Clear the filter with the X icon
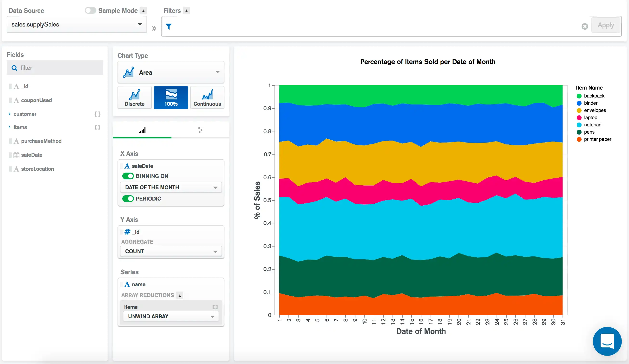Image resolution: width=629 pixels, height=364 pixels. [x=585, y=26]
